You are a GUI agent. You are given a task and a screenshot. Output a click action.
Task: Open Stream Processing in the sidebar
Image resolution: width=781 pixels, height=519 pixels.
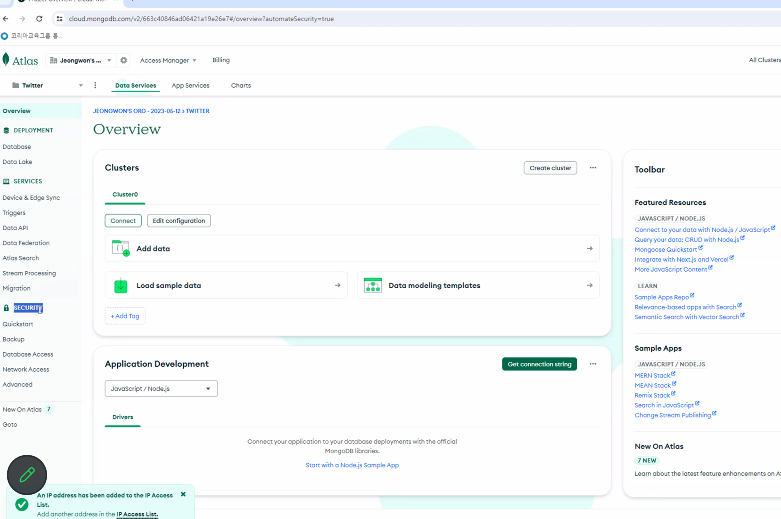coord(29,273)
